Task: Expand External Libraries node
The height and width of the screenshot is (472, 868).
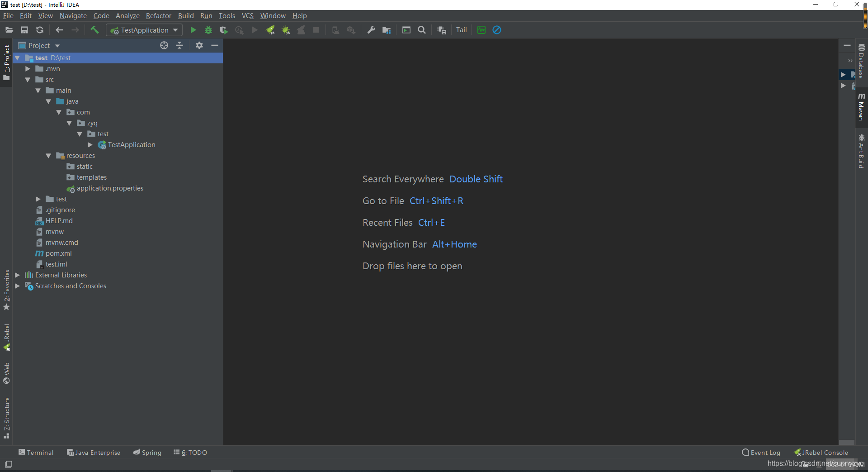Action: click(17, 275)
